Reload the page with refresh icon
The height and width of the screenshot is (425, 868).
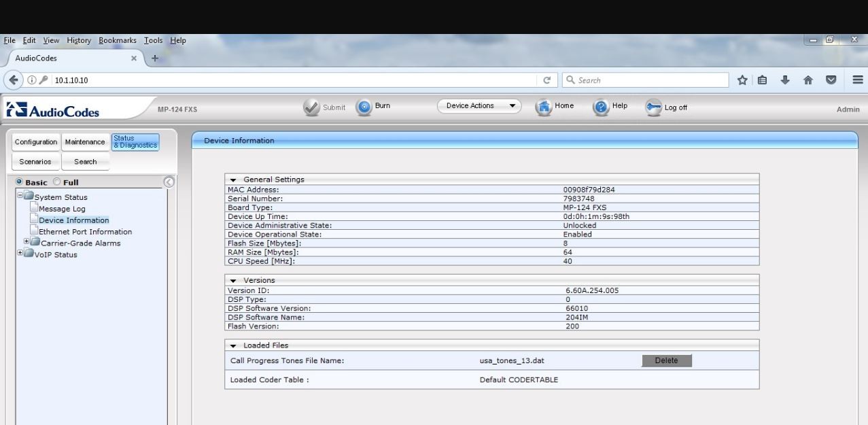(546, 80)
